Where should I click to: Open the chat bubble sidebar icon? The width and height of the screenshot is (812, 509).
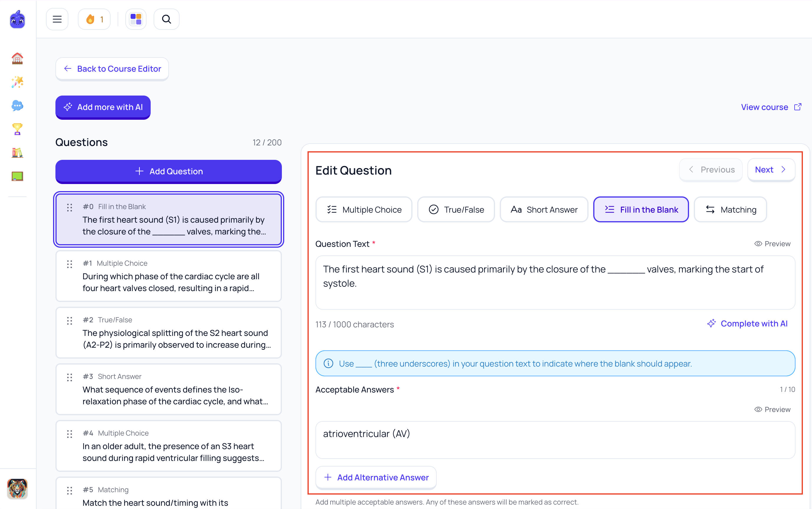click(x=17, y=106)
